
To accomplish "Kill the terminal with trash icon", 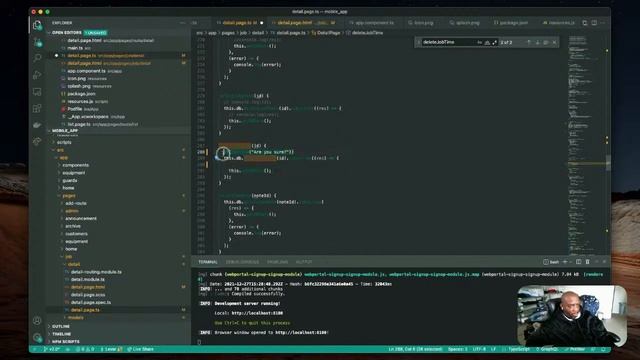I will click(x=587, y=262).
